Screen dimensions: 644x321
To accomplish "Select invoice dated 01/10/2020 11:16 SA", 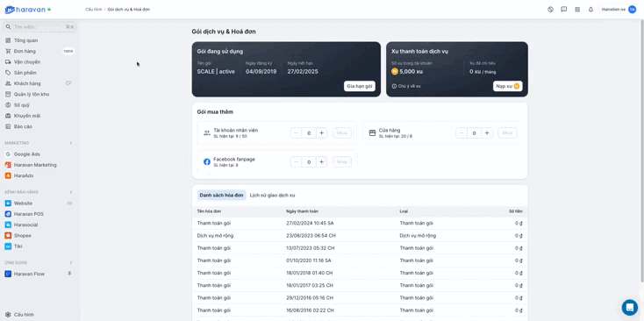I will [x=360, y=260].
